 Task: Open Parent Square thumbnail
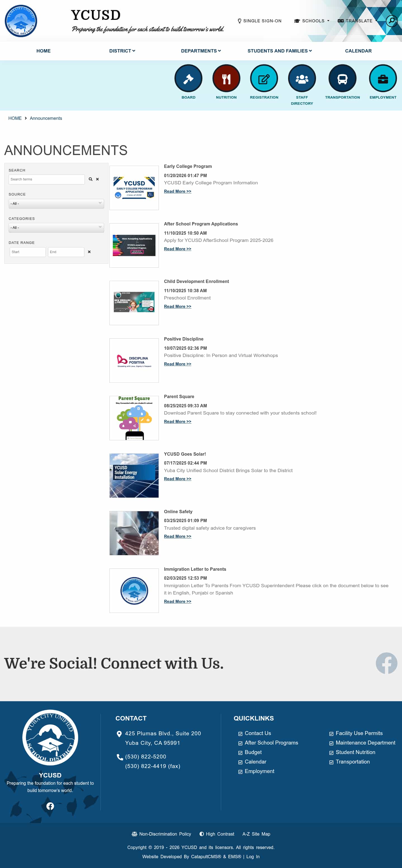tap(134, 418)
